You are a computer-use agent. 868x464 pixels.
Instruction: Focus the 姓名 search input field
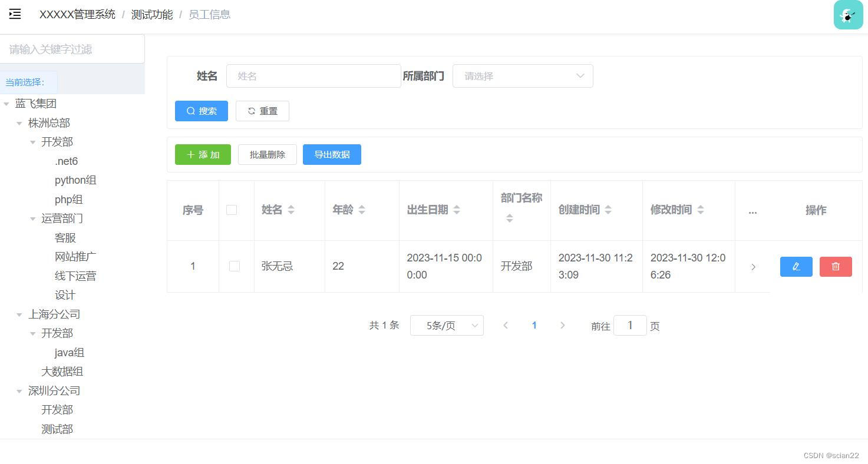(313, 76)
